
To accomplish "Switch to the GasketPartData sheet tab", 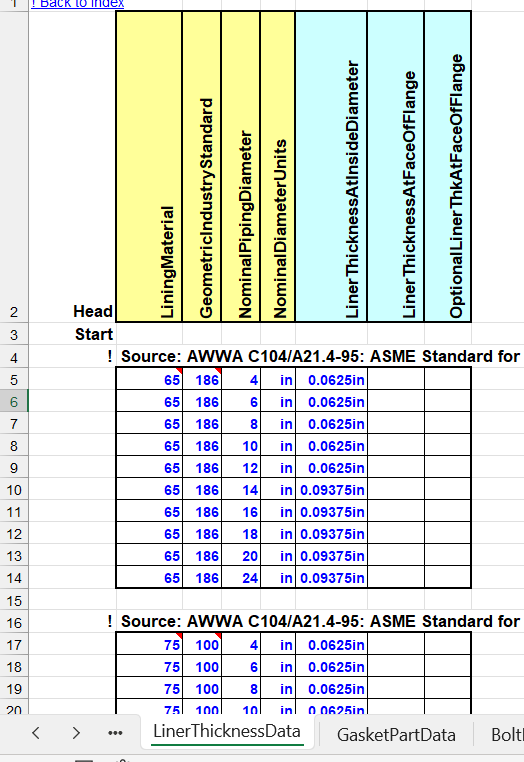I will click(x=396, y=735).
